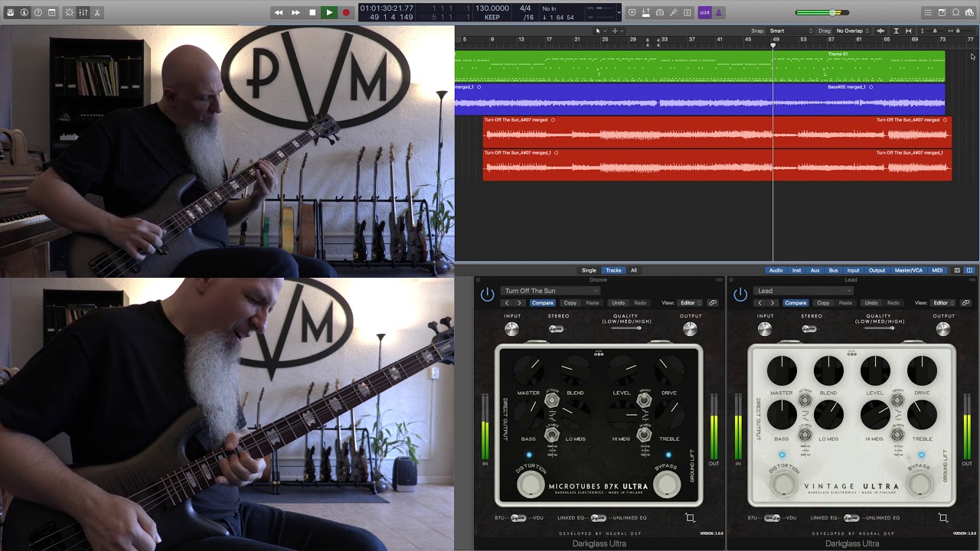The width and height of the screenshot is (980, 551).
Task: Click Copy in the Groove plugin
Action: click(x=570, y=303)
